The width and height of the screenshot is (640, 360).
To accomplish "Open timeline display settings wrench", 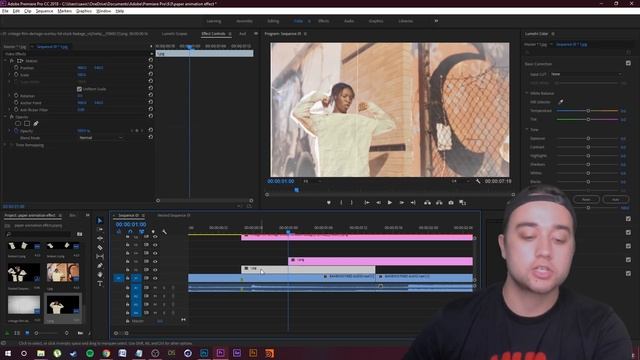I will 164,232.
